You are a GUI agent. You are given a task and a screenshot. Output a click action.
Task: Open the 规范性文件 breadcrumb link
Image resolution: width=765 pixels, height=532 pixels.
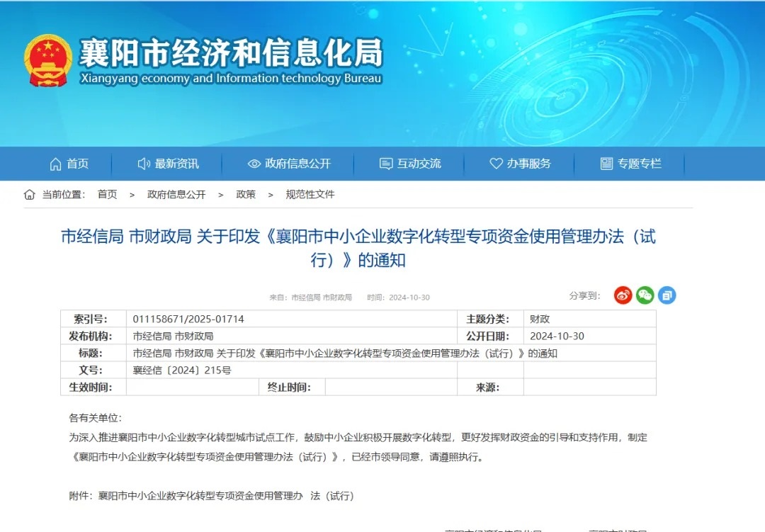[x=310, y=194]
